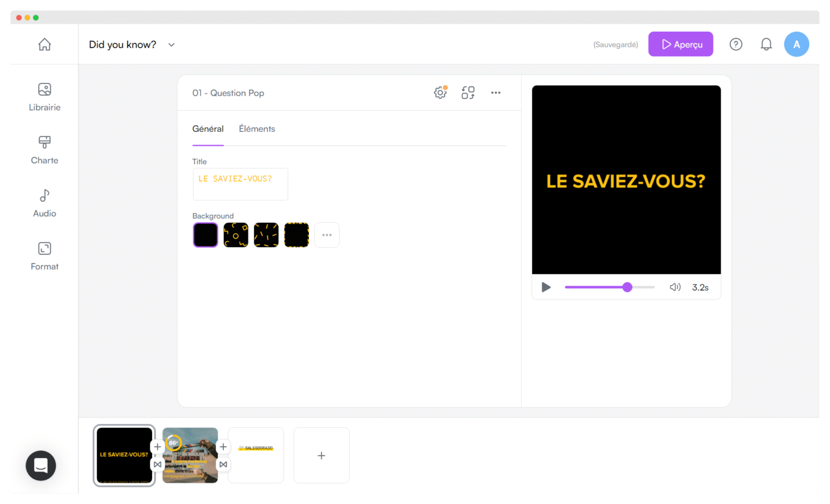Click the swap scene template icon
Image resolution: width=830 pixels, height=504 pixels.
coord(468,92)
